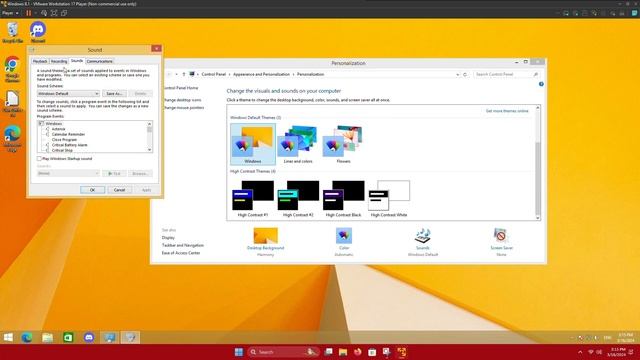
Task: Select Critical Battery Alarm event
Action: coord(69,145)
